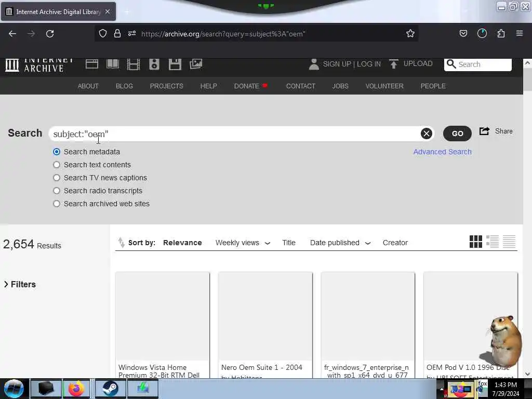
Task: Sort results by Relevance
Action: pyautogui.click(x=182, y=243)
